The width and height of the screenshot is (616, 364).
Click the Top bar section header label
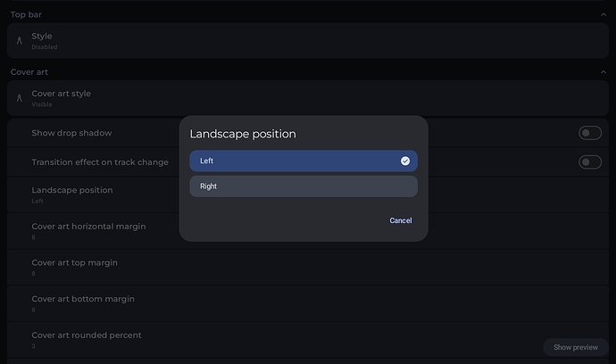tap(26, 14)
